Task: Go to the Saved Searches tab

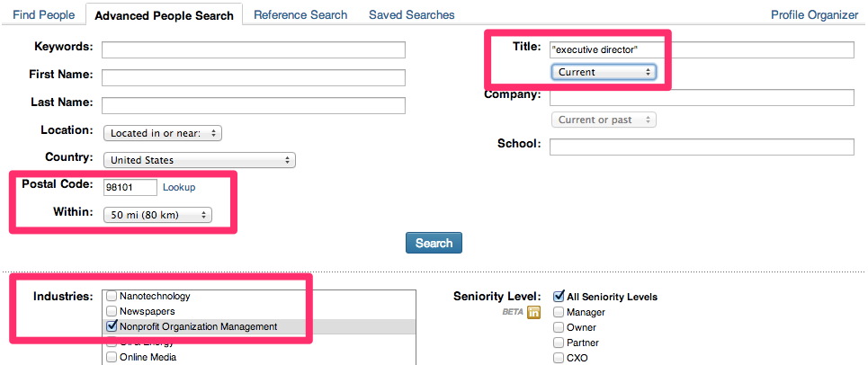Action: [412, 15]
